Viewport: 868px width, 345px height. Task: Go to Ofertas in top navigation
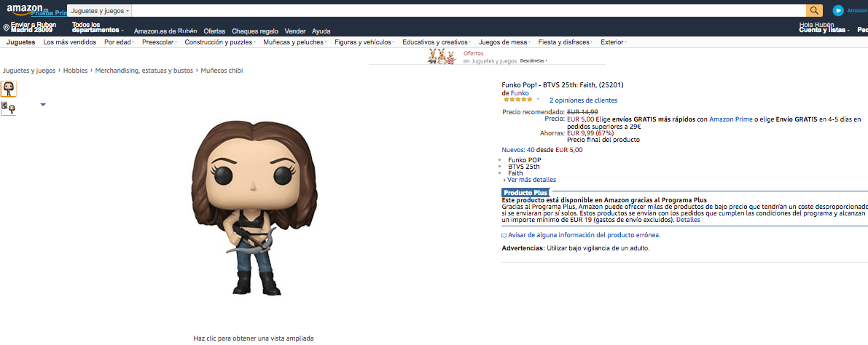click(214, 31)
